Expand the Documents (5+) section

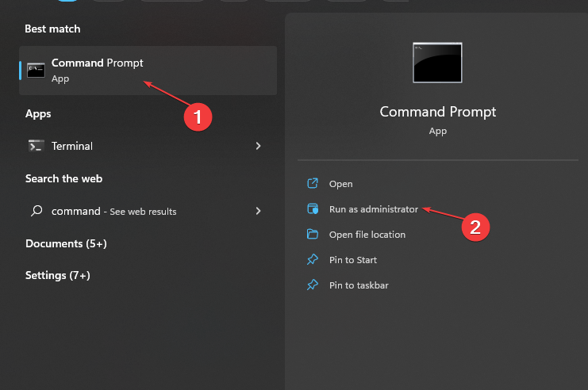point(66,243)
